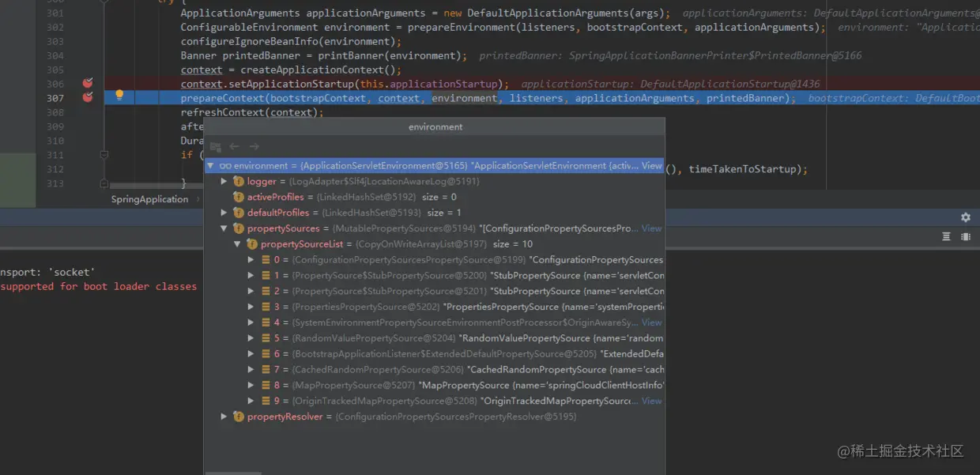The height and width of the screenshot is (475, 980).
Task: Expand element 0 ConfigurationPropertySourcesPropertySource
Action: [251, 260]
